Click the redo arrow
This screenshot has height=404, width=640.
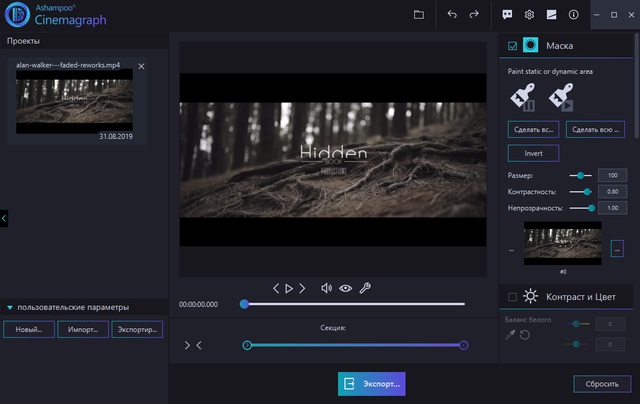click(474, 15)
